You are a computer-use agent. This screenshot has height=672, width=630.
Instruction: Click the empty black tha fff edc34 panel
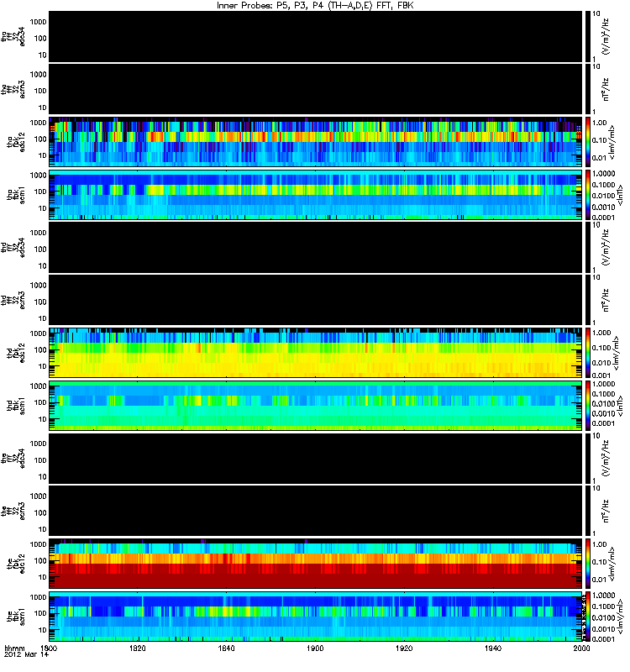[x=316, y=36]
